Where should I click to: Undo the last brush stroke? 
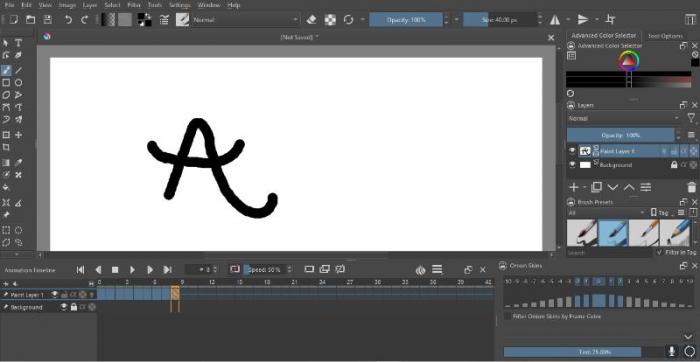click(x=68, y=20)
